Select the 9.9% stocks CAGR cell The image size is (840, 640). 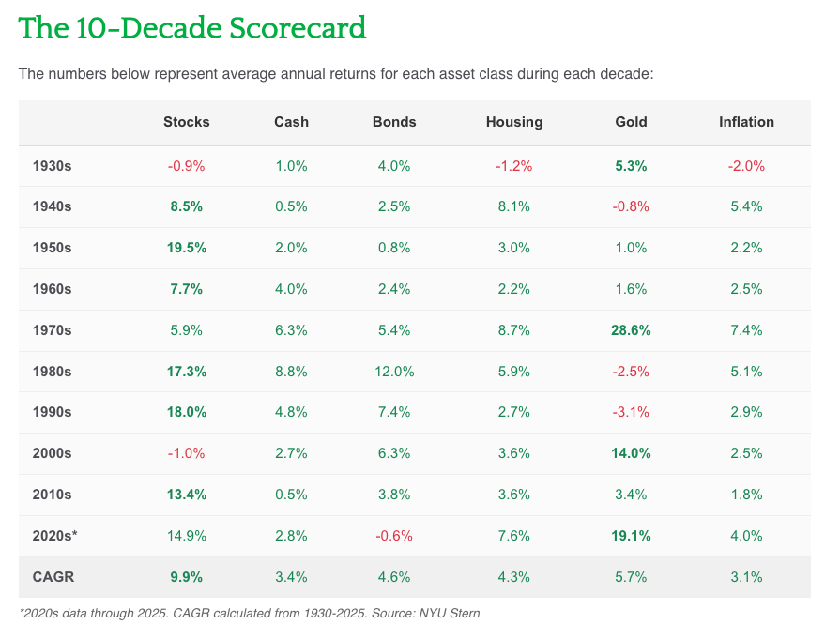pyautogui.click(x=187, y=577)
